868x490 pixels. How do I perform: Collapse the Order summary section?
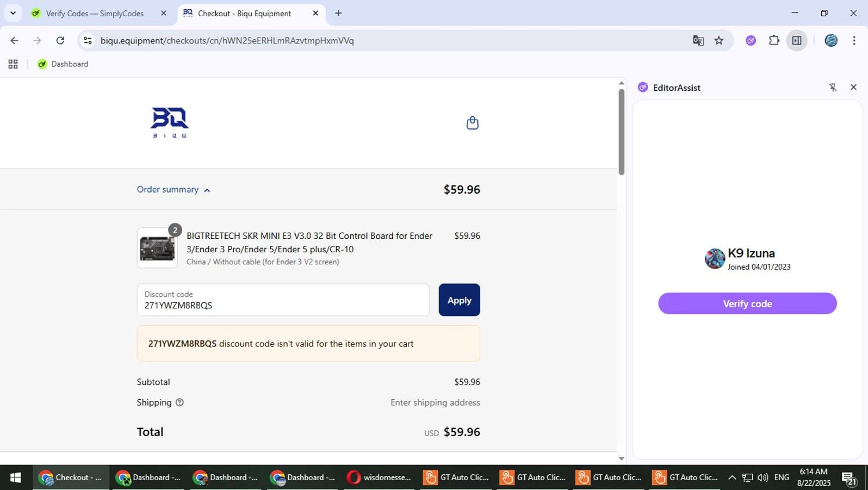pos(173,190)
